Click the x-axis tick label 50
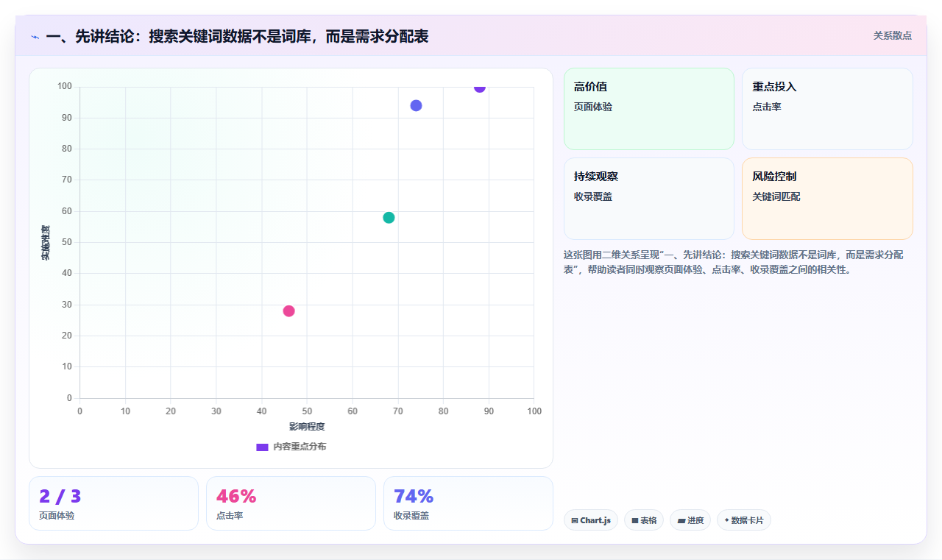 pos(307,411)
